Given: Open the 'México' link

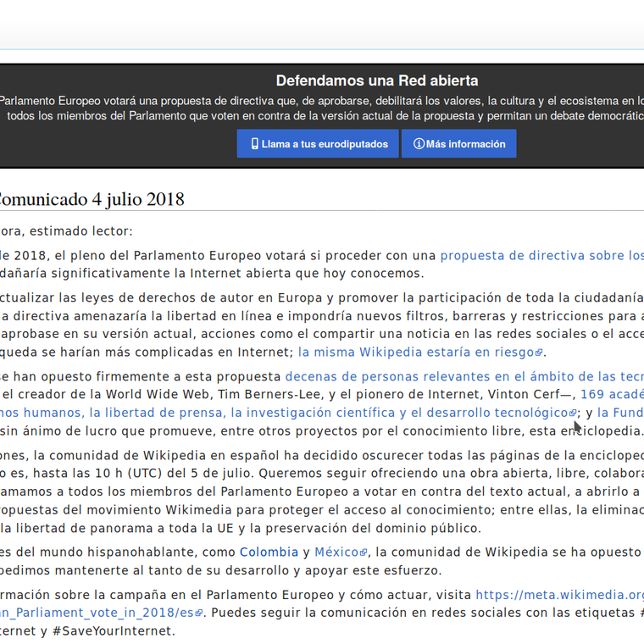Looking at the screenshot, I should click(x=336, y=552).
